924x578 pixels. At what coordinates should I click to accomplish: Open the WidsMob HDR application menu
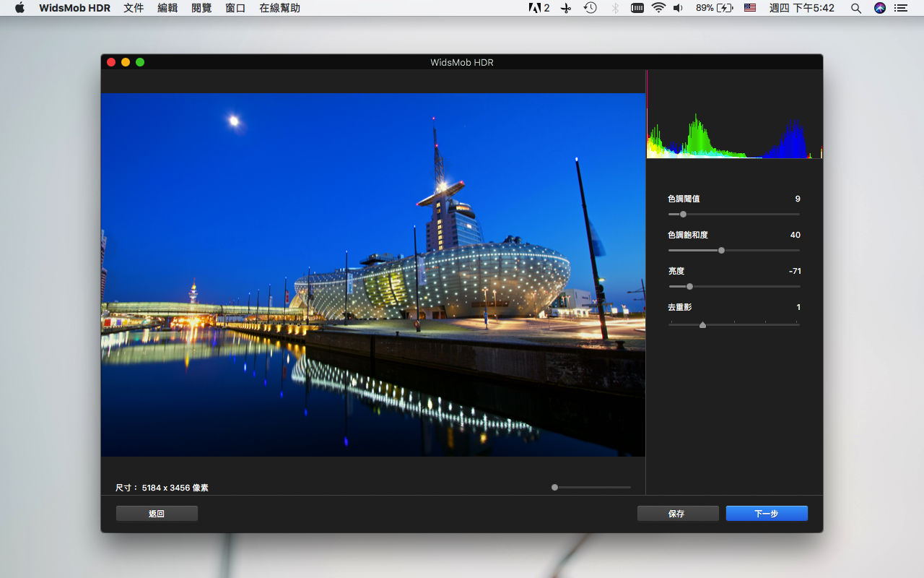click(x=74, y=8)
